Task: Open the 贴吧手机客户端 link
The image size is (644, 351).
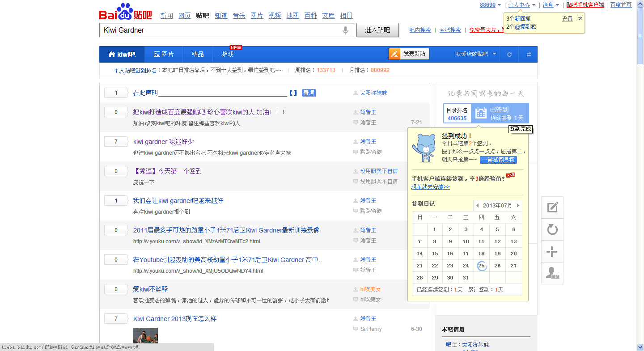Action: tap(585, 5)
